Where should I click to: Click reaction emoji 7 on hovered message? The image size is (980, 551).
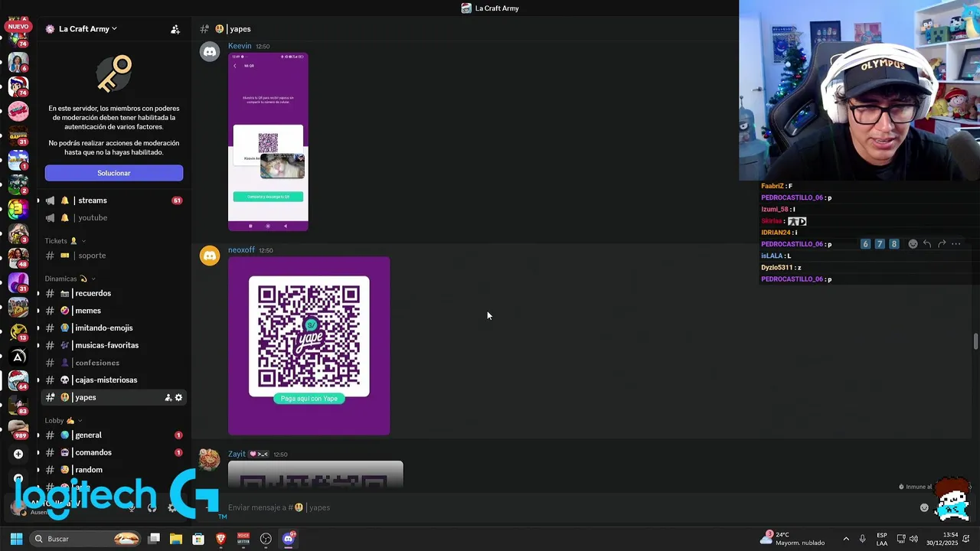[x=880, y=244]
